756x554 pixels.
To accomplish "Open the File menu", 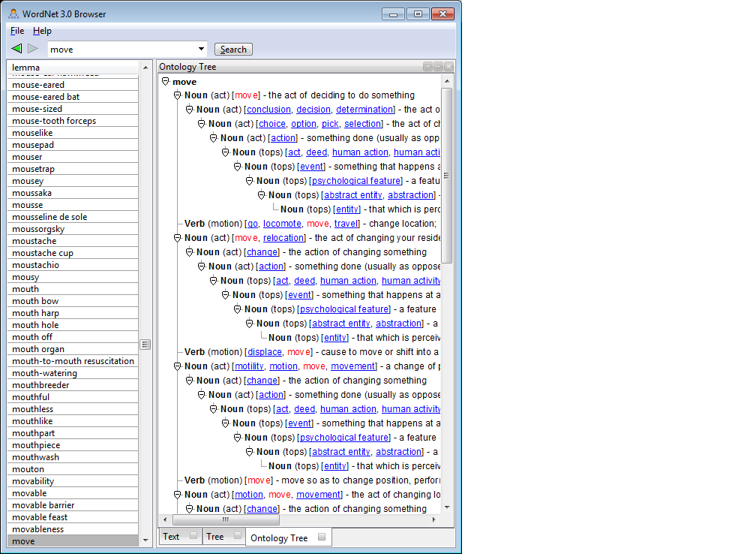I will [x=17, y=31].
